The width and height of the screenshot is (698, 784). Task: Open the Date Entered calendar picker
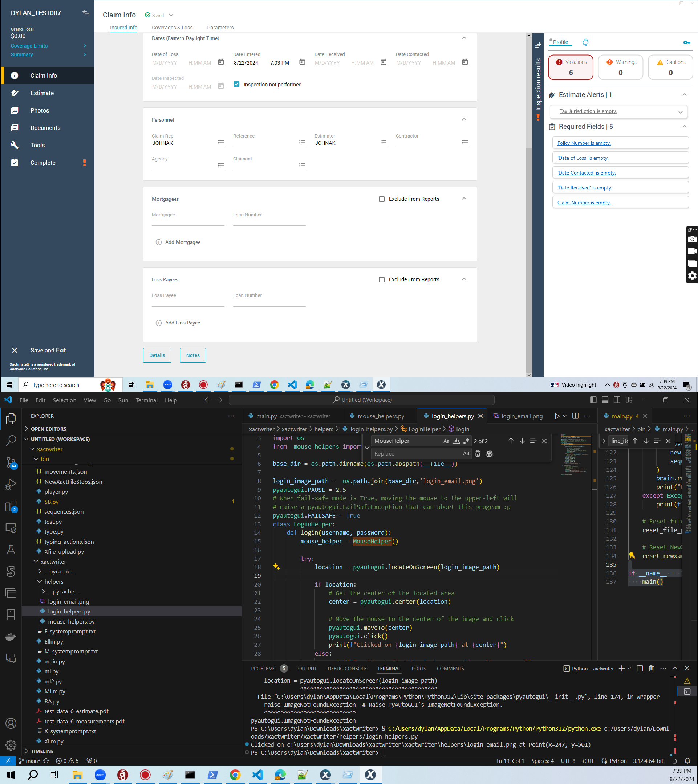[302, 62]
